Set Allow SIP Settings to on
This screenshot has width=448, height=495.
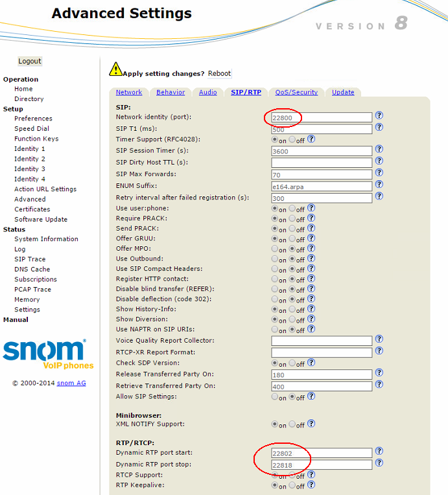pyautogui.click(x=275, y=398)
